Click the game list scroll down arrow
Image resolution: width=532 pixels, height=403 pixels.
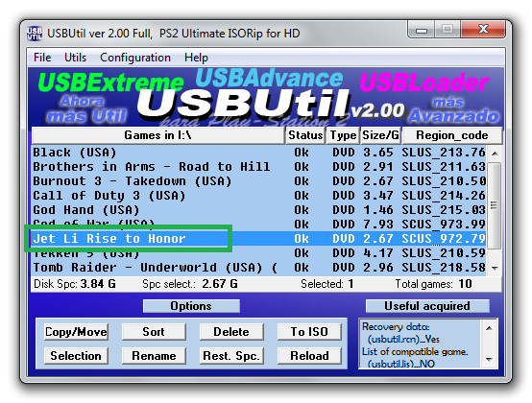coord(495,268)
